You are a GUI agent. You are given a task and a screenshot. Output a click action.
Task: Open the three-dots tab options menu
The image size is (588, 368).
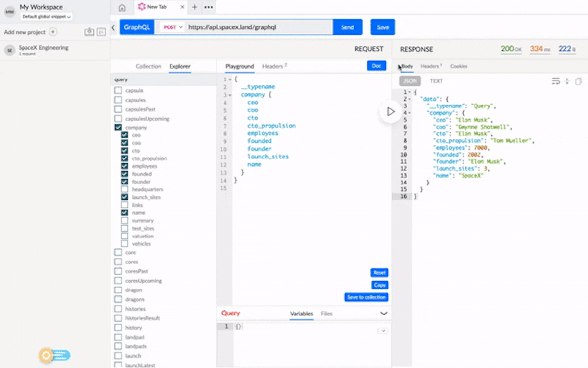pyautogui.click(x=208, y=7)
